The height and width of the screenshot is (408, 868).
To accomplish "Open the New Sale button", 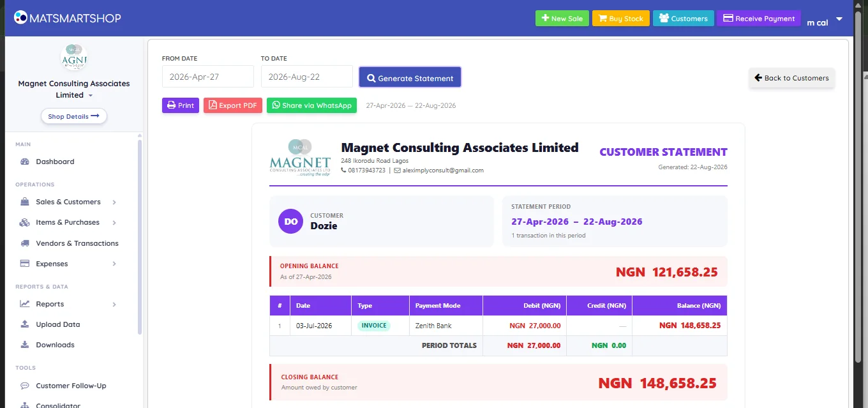I will pos(562,19).
